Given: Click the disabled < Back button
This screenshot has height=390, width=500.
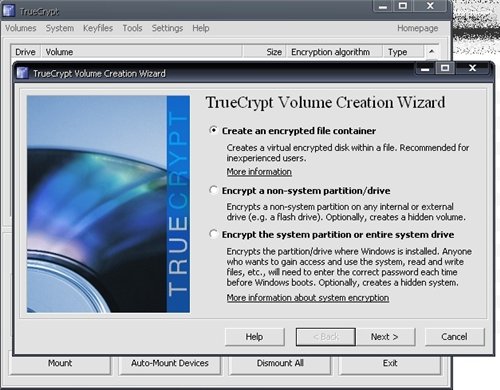Looking at the screenshot, I should pos(326,337).
